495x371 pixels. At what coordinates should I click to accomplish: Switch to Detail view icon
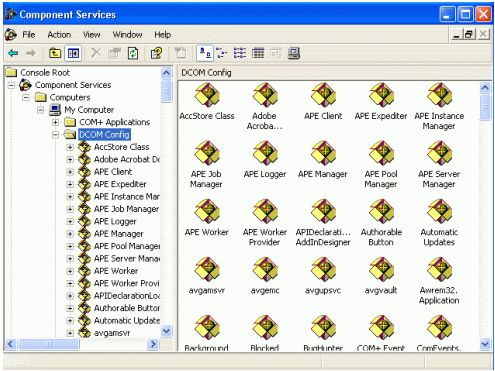click(258, 53)
